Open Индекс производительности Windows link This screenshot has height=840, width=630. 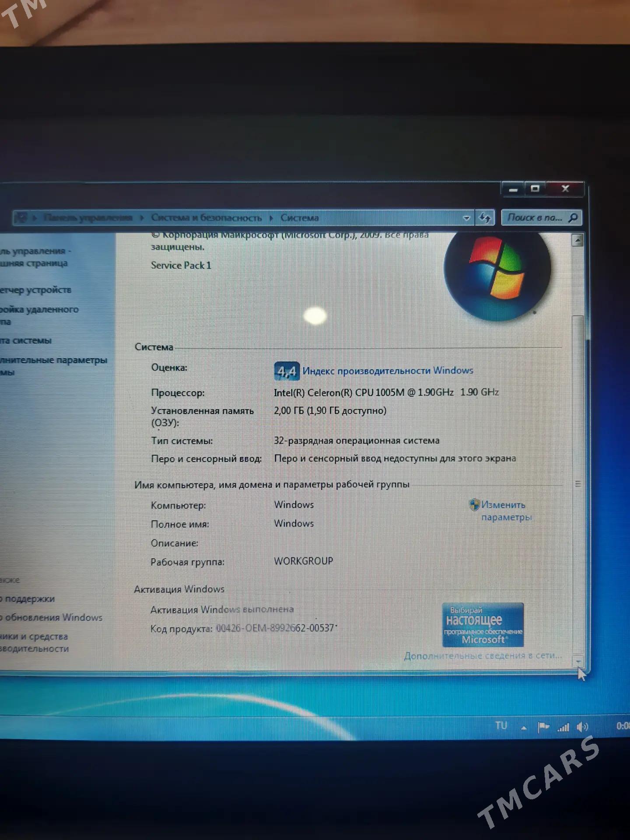388,371
